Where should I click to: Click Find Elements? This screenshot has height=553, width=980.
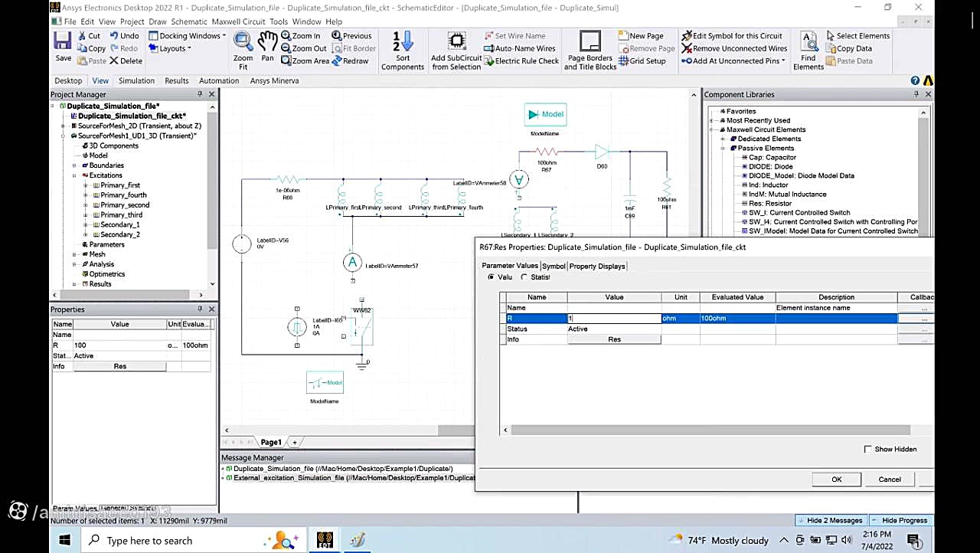point(808,51)
